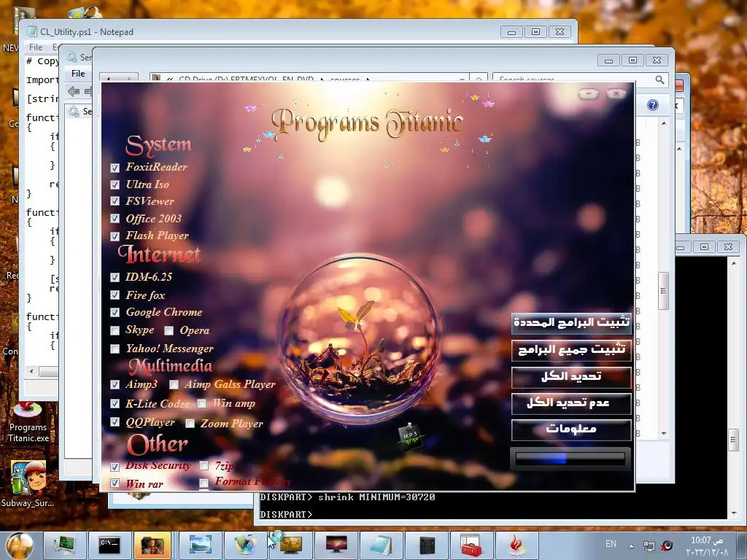The width and height of the screenshot is (747, 560).
Task: Switch to Notepad from the taskbar
Action: (x=382, y=545)
